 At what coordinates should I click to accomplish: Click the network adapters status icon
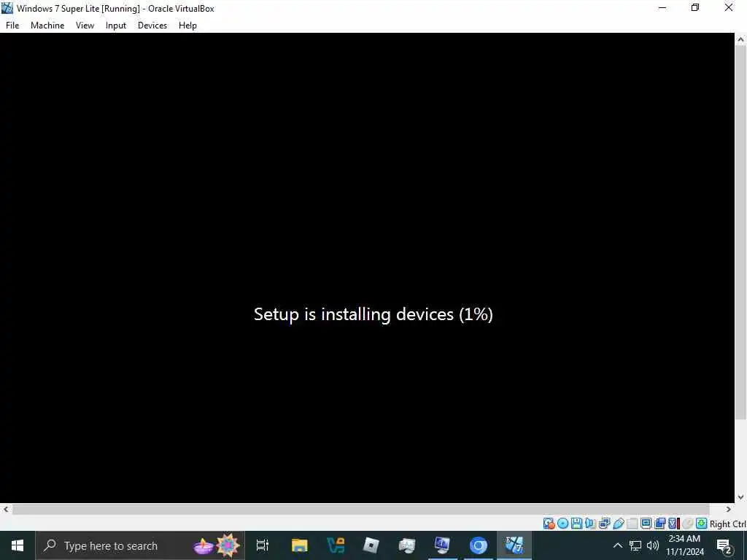point(604,524)
